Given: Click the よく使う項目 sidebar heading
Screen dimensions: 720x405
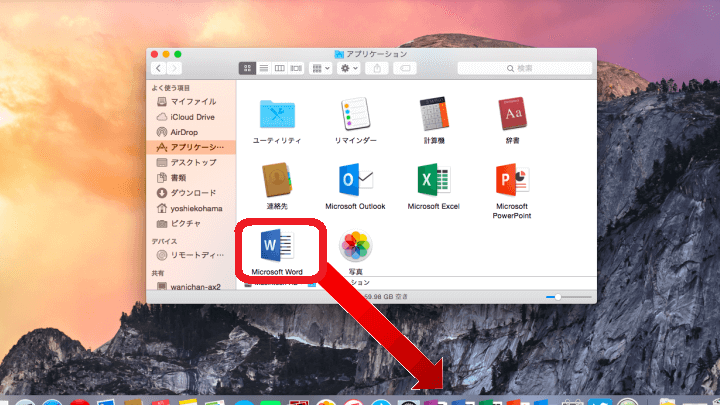Looking at the screenshot, I should pyautogui.click(x=171, y=88).
